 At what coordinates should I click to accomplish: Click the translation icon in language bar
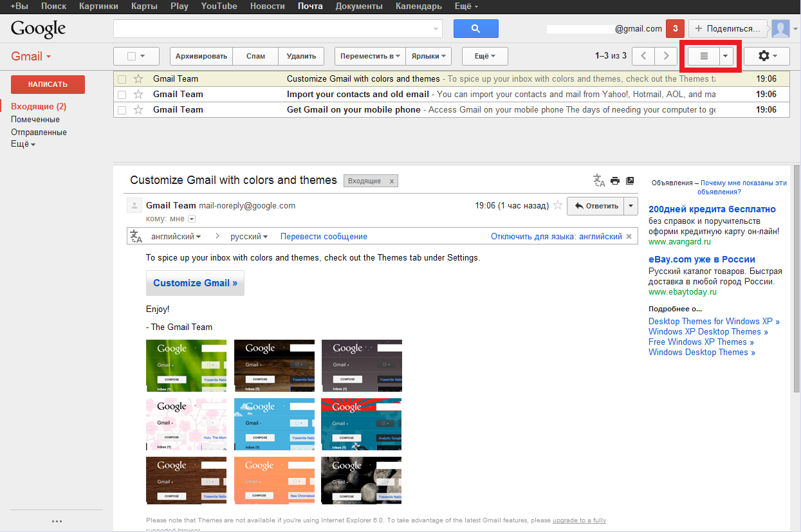(x=136, y=236)
